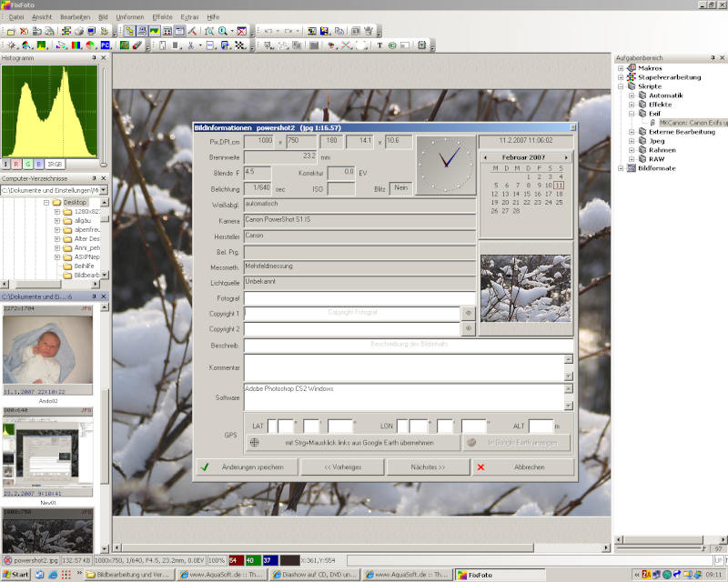The width and height of the screenshot is (728, 582).
Task: Toggle the R channel in histogram
Action: pyautogui.click(x=16, y=164)
